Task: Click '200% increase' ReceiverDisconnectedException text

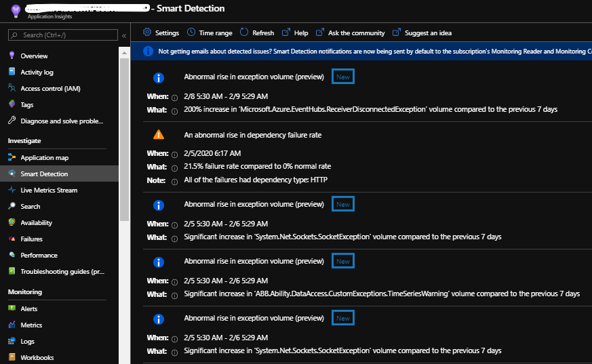Action: click(370, 109)
